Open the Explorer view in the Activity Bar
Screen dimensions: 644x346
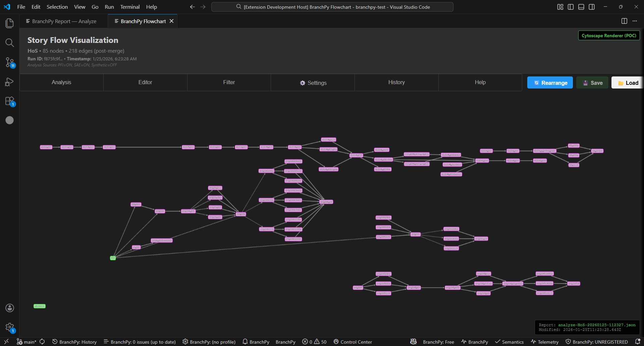(x=9, y=23)
